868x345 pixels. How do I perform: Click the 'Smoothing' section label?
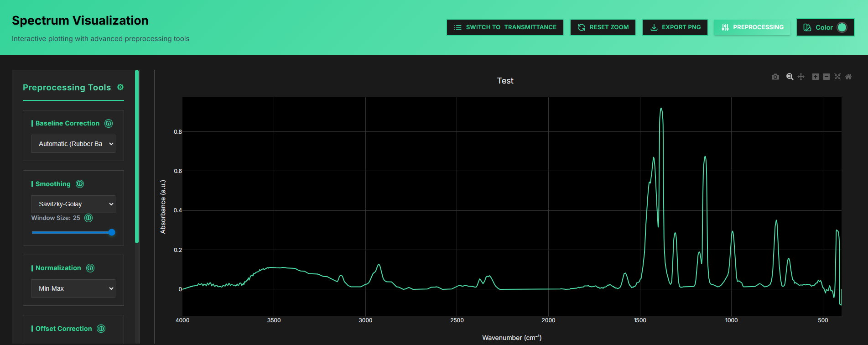[x=53, y=184]
